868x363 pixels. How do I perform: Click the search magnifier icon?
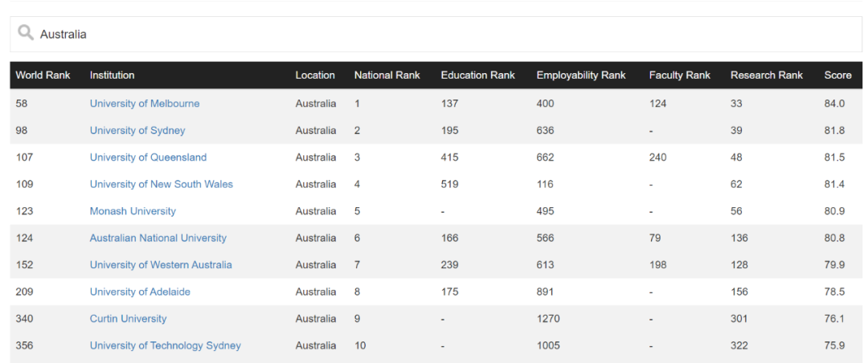[26, 33]
